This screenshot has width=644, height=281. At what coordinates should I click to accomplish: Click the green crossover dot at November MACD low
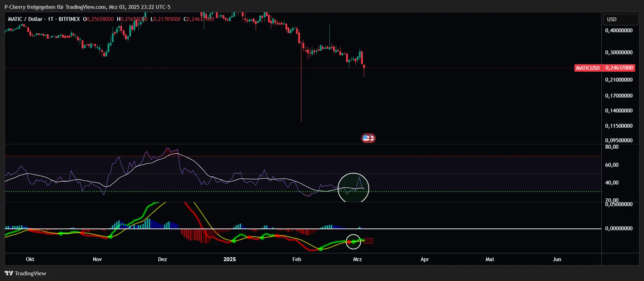(x=110, y=237)
